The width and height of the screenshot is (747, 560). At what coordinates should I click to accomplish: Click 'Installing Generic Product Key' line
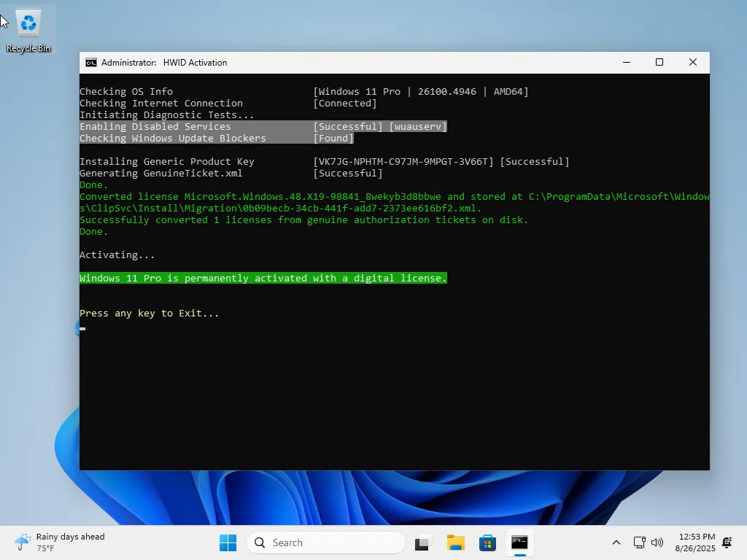click(x=167, y=161)
